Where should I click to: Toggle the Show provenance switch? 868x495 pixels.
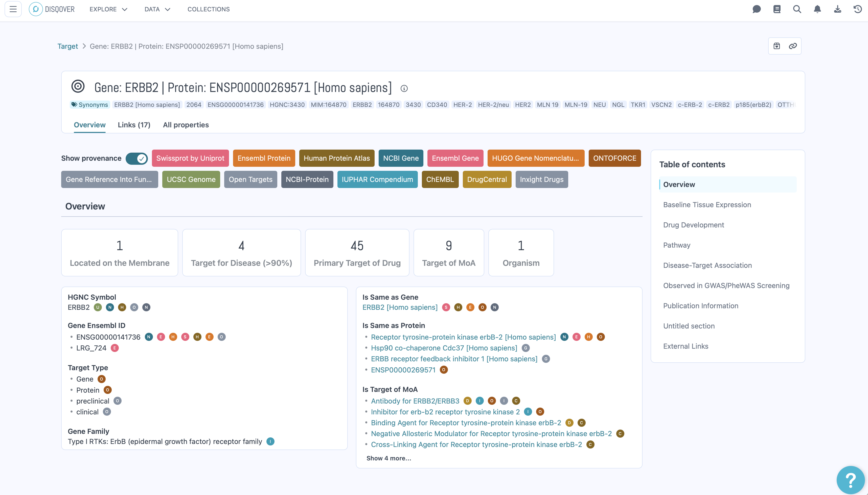point(137,158)
